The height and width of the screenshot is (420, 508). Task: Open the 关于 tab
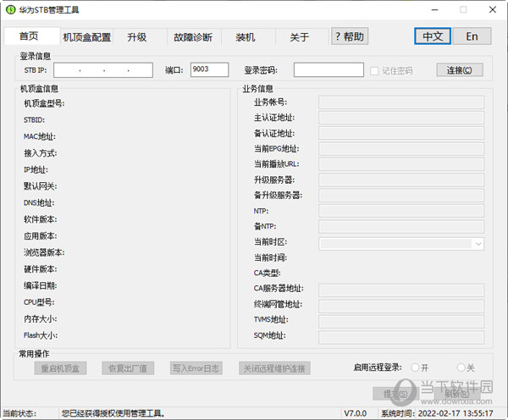coord(299,37)
